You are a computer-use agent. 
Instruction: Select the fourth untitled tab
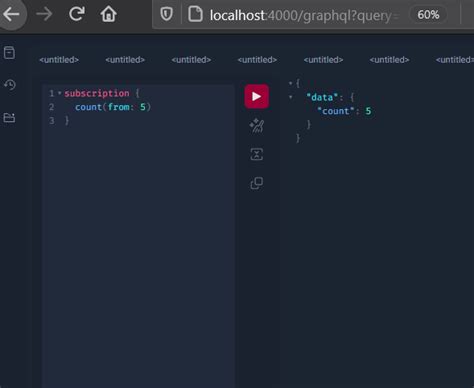[257, 60]
